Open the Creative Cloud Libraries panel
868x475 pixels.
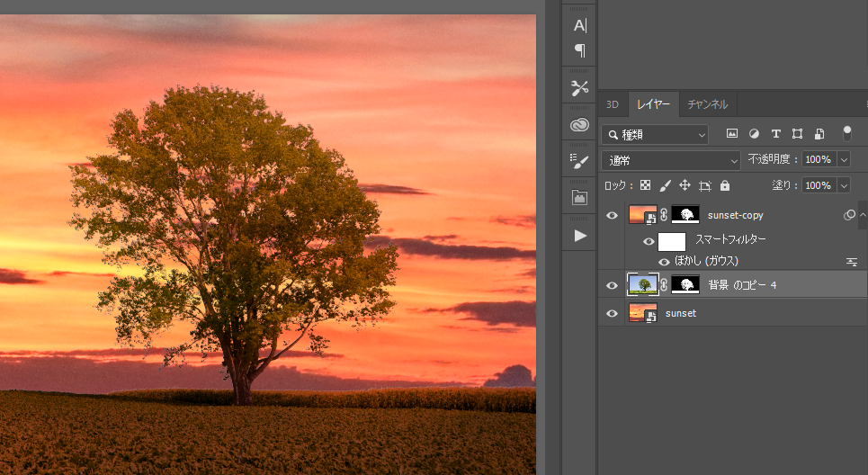coord(579,125)
